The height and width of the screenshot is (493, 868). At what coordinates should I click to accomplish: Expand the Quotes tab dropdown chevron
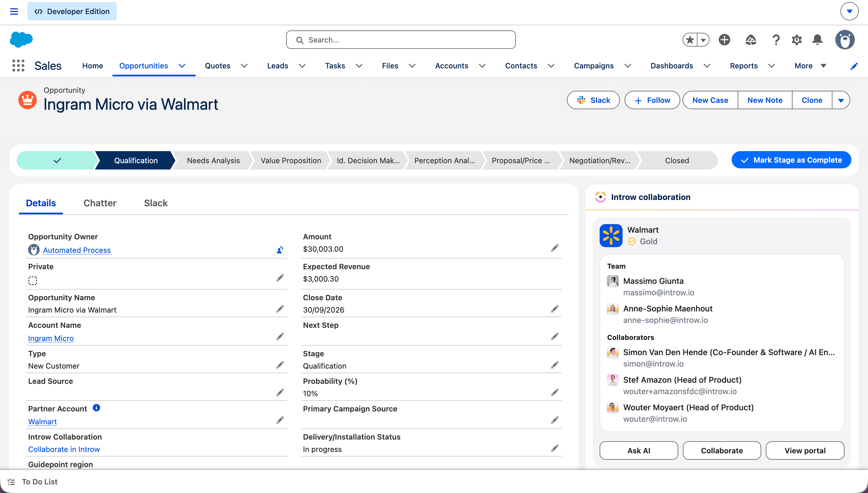(244, 66)
